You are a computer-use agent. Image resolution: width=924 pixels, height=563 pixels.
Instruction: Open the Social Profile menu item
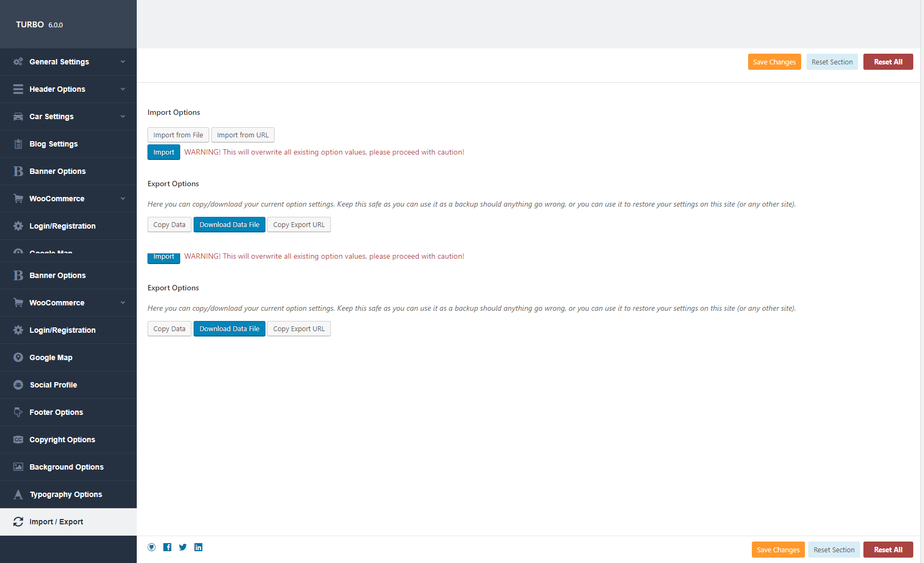[54, 385]
